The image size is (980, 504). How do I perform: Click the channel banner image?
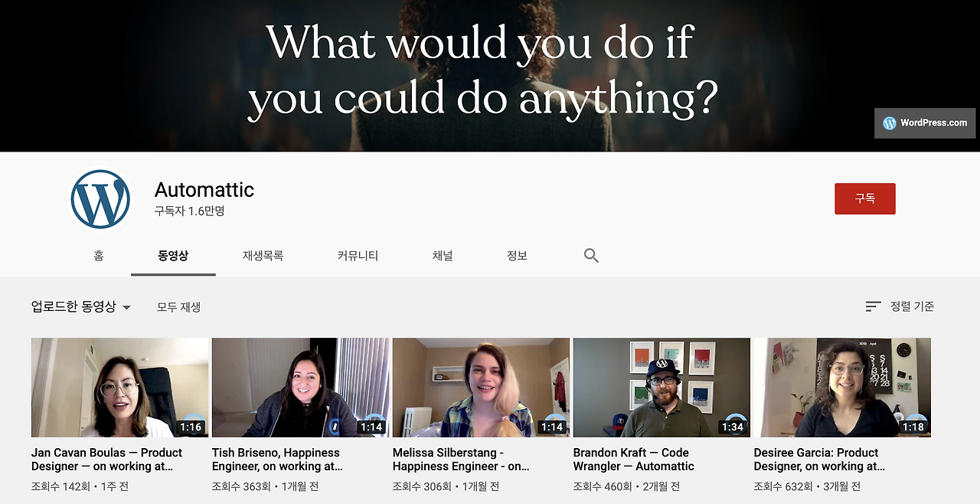click(490, 76)
